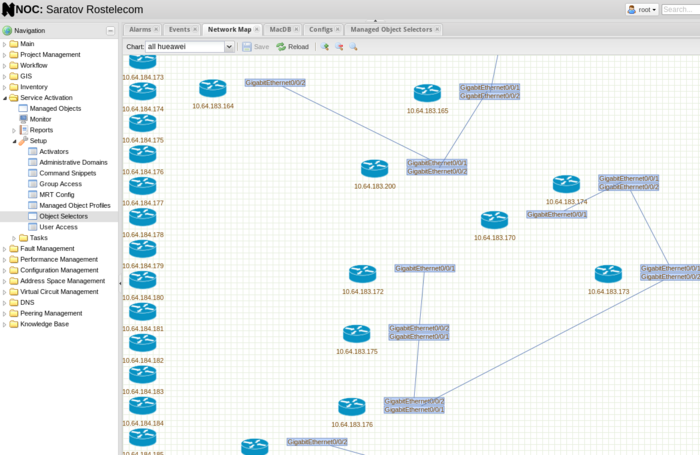Close the MacDB tab

[296, 29]
